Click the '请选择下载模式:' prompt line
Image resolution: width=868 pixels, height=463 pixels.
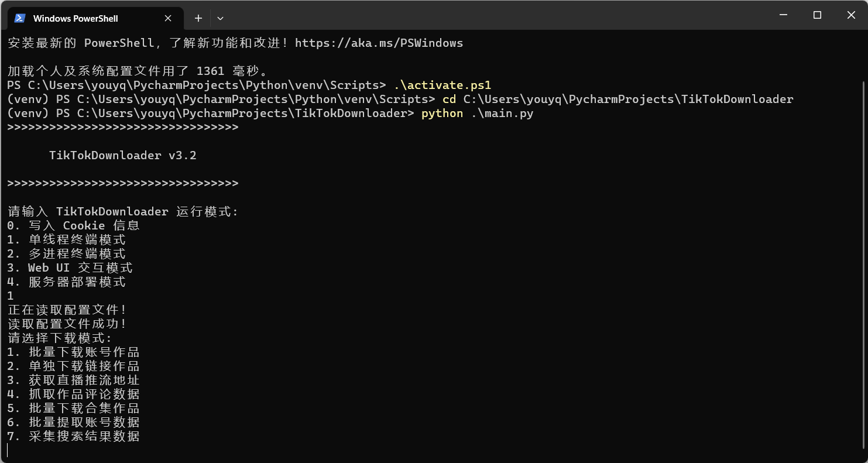[60, 338]
